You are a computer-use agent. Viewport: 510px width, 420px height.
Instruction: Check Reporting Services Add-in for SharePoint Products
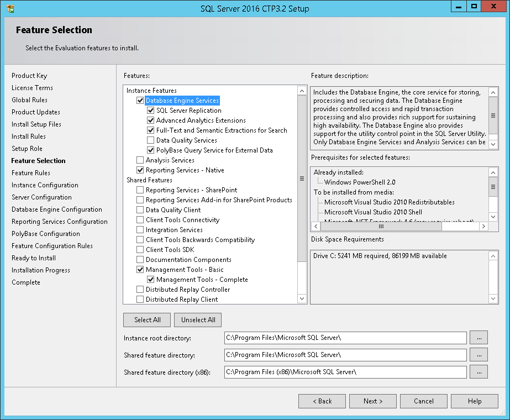(x=140, y=200)
